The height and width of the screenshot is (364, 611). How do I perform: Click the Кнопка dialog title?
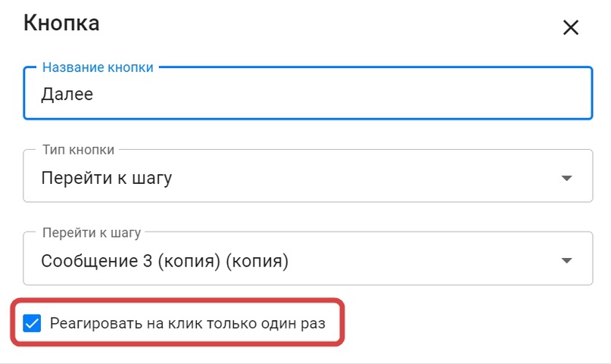pyautogui.click(x=61, y=23)
